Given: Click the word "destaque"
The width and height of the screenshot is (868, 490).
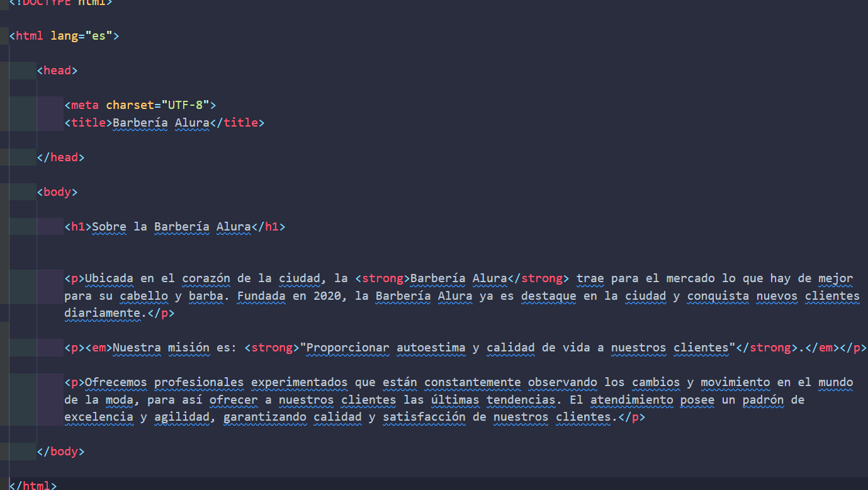Looking at the screenshot, I should point(548,296).
